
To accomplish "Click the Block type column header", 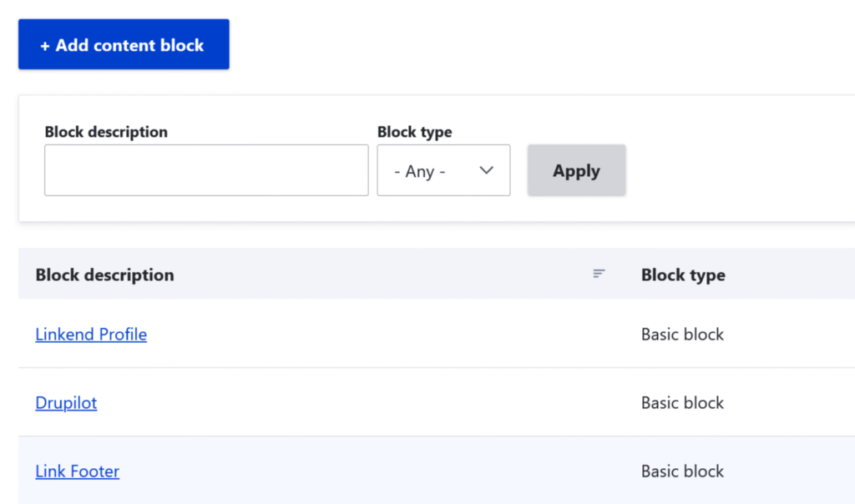I will tap(683, 275).
